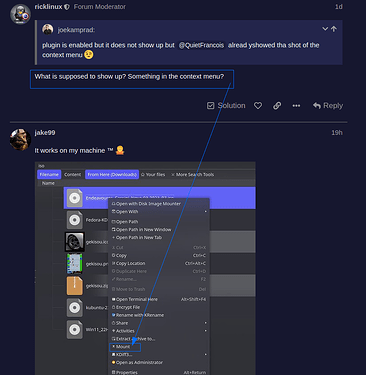Click joekamprad's small avatar in quote
The height and width of the screenshot is (375, 366).
[x=48, y=29]
